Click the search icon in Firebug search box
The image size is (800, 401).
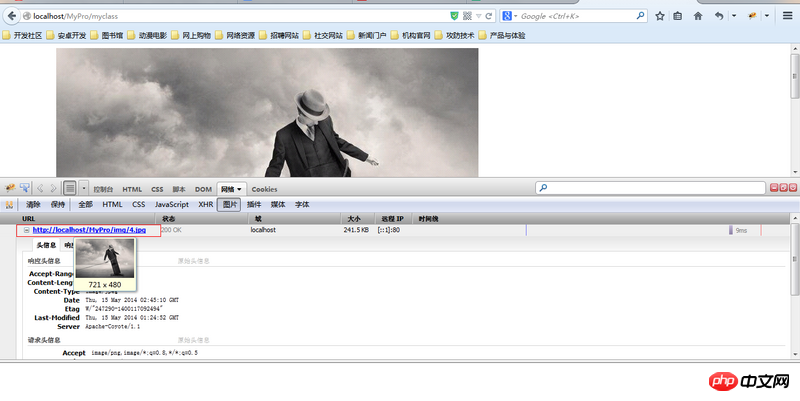point(543,188)
